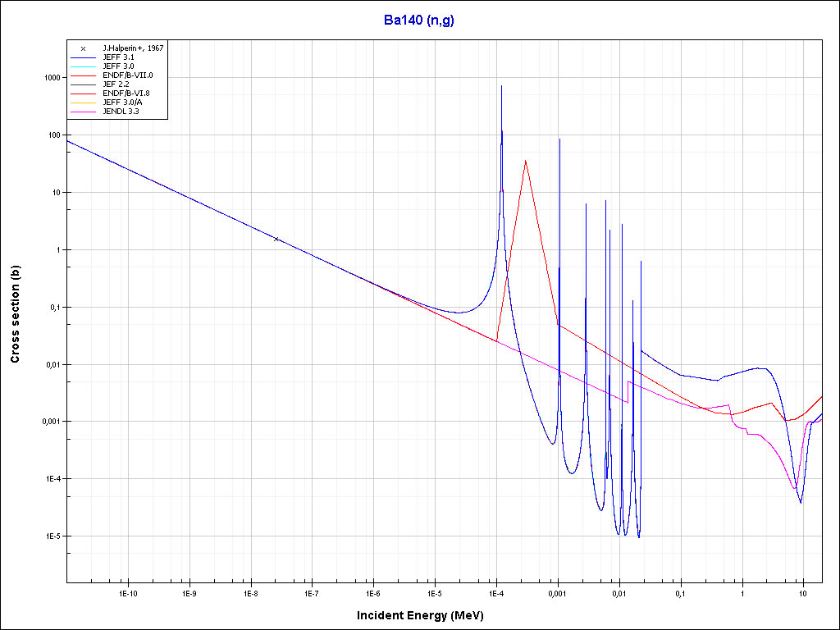Viewport: 840px width, 630px height.
Task: Click the 1E-6 tick label on the x-axis
Action: (373, 592)
